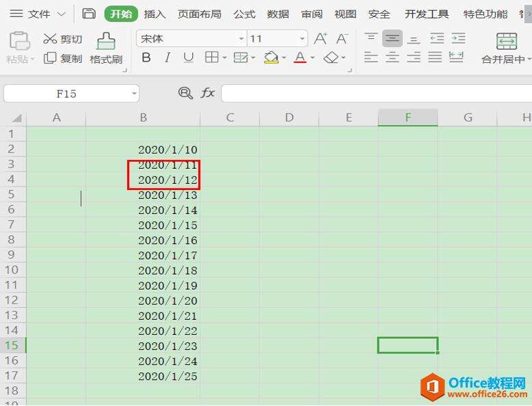
Task: Click the distributed alignment icon
Action: 456,57
